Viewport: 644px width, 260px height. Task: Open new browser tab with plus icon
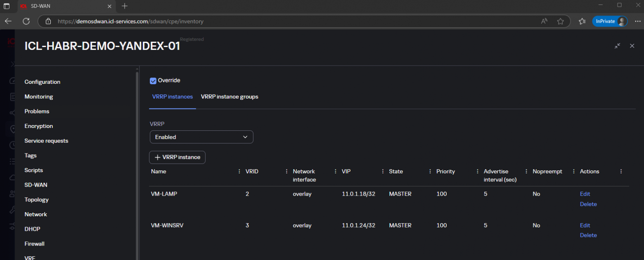click(125, 6)
